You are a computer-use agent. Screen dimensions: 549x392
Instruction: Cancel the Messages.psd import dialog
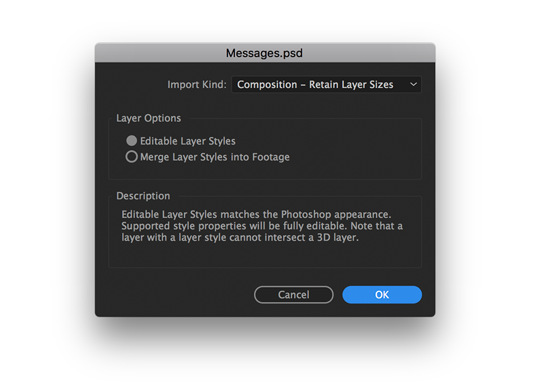coord(293,294)
